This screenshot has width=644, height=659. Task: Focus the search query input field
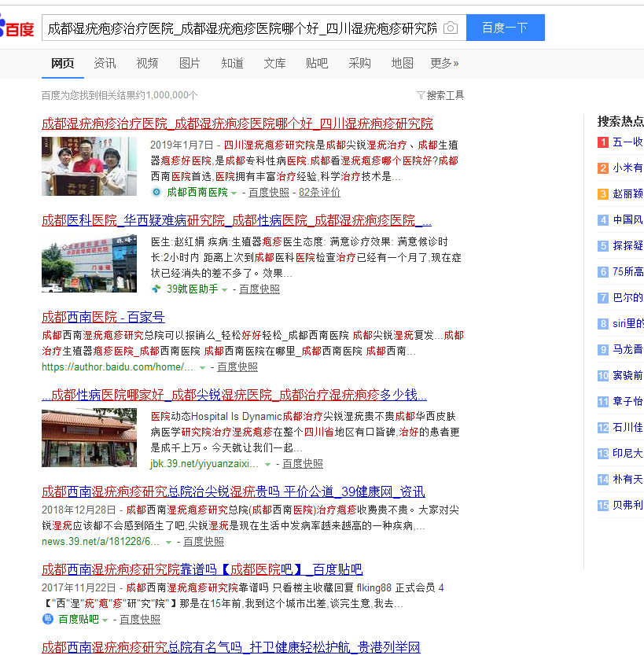click(x=242, y=28)
